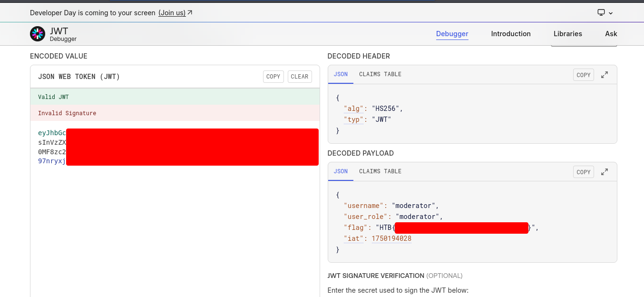Select JSON tab in Decoded Payload

[341, 171]
